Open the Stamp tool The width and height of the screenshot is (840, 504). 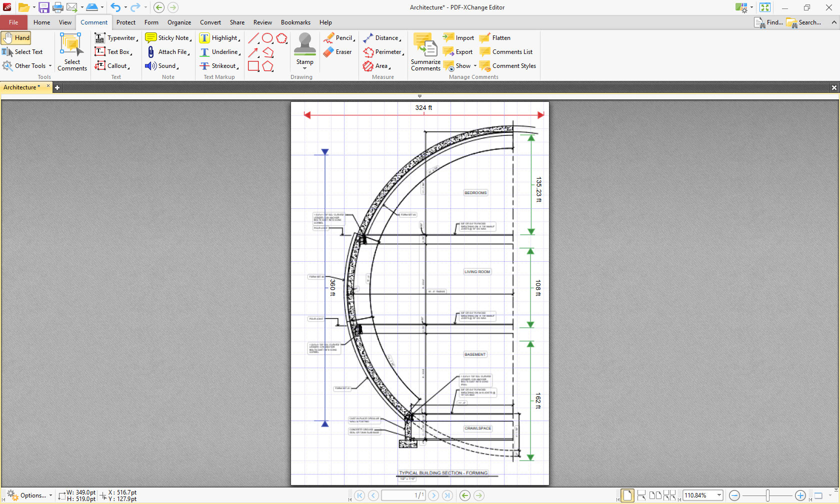tap(304, 50)
